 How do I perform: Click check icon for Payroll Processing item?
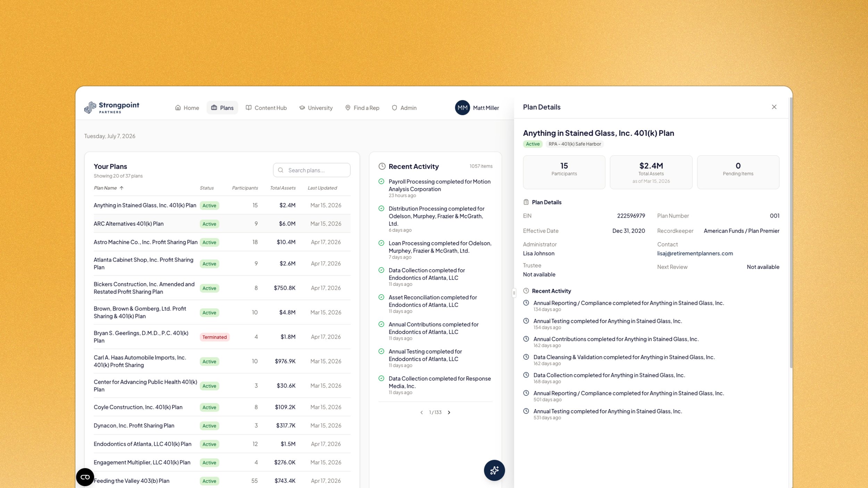(381, 181)
